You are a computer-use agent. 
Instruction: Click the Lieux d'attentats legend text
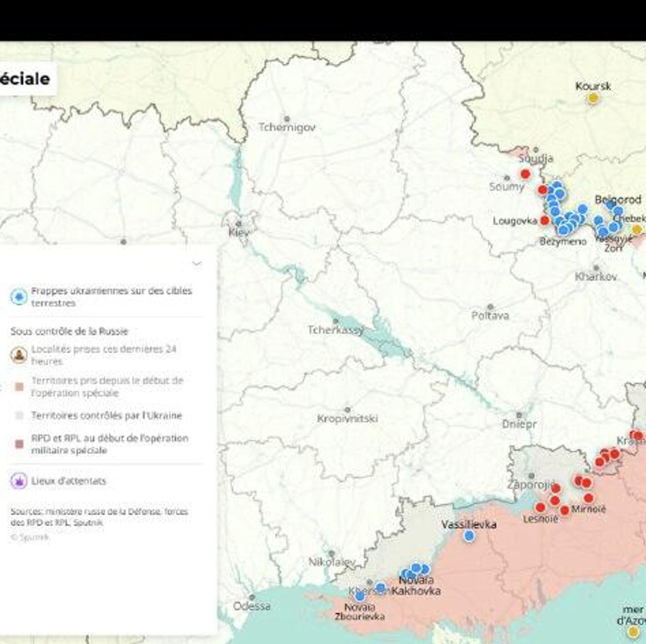pyautogui.click(x=69, y=481)
